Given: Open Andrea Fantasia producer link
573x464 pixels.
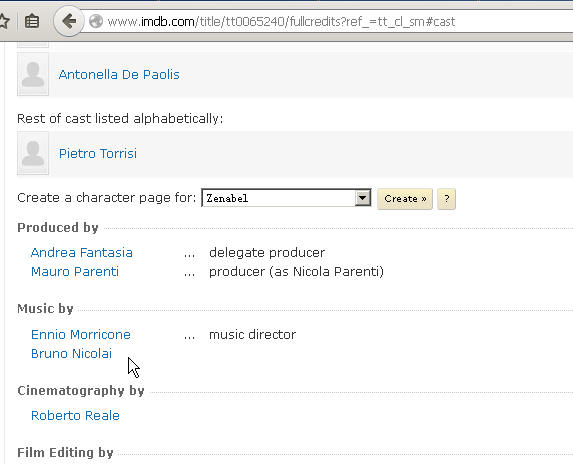Looking at the screenshot, I should click(81, 252).
